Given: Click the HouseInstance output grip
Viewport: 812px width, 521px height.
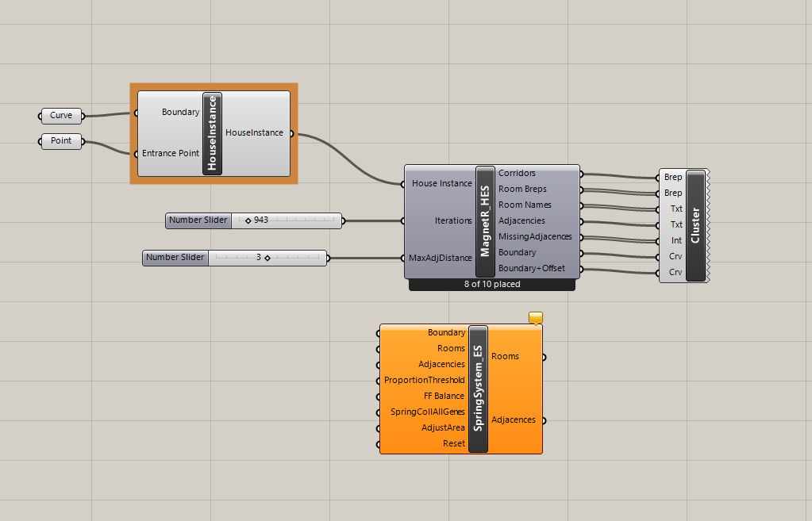Looking at the screenshot, I should [x=292, y=134].
